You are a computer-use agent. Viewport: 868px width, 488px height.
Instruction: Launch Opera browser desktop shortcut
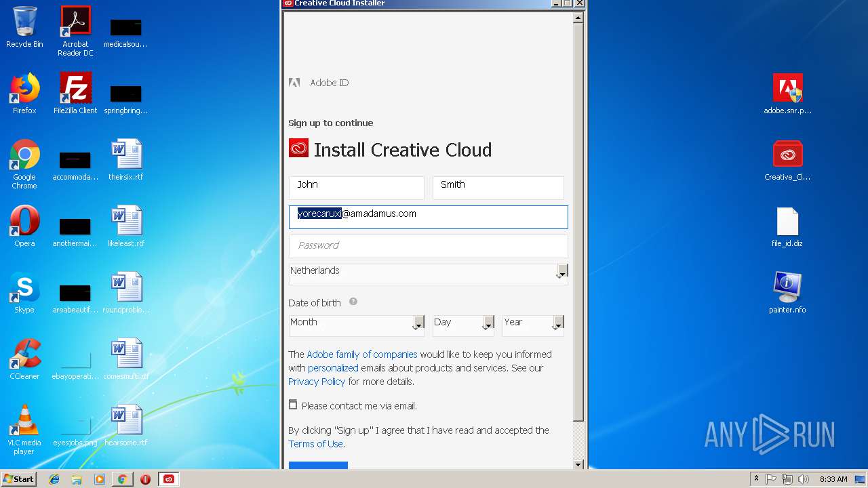point(24,226)
